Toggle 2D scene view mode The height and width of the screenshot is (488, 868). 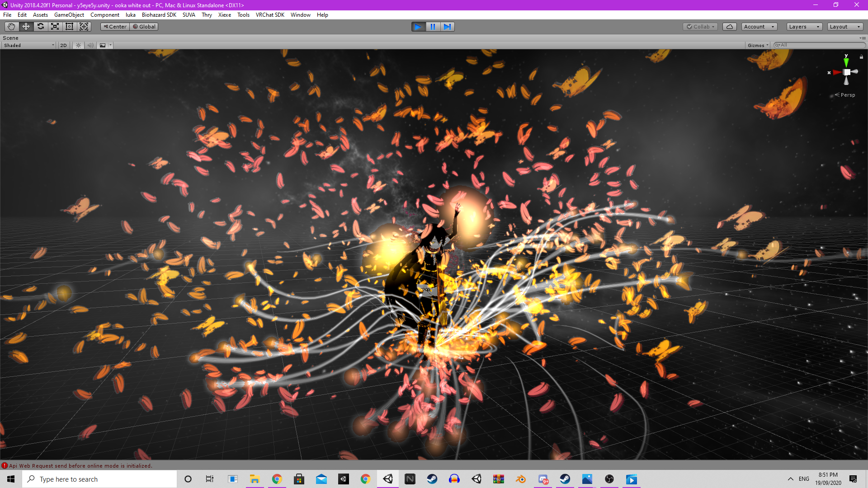pyautogui.click(x=64, y=45)
